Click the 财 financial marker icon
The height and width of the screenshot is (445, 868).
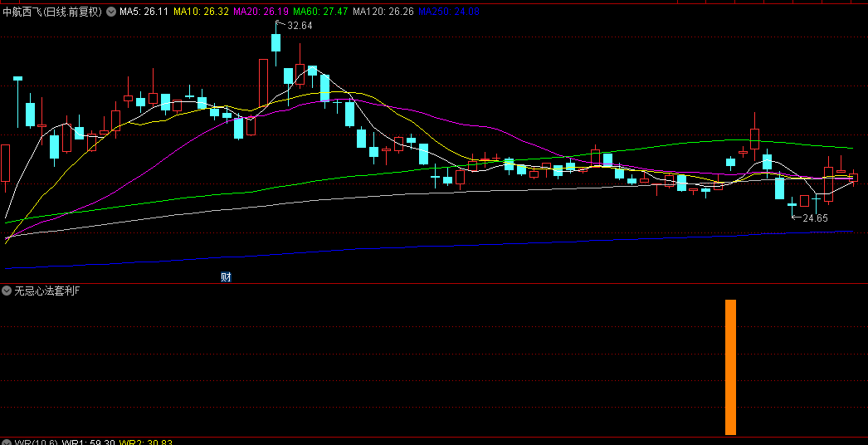(x=226, y=277)
